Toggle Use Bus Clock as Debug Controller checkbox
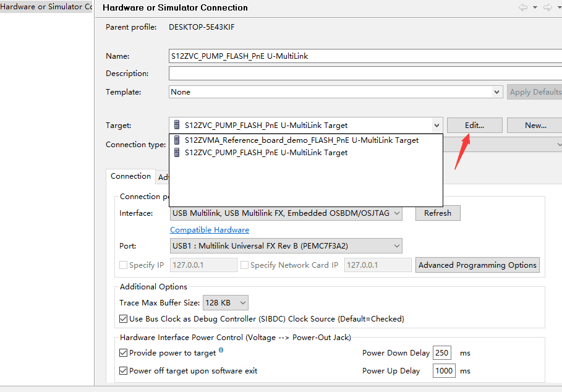 pyautogui.click(x=124, y=319)
